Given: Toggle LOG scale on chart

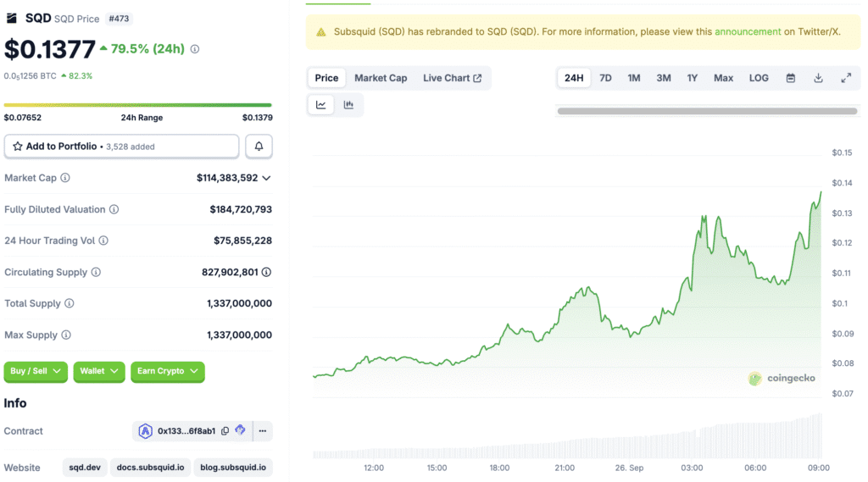Looking at the screenshot, I should click(759, 78).
